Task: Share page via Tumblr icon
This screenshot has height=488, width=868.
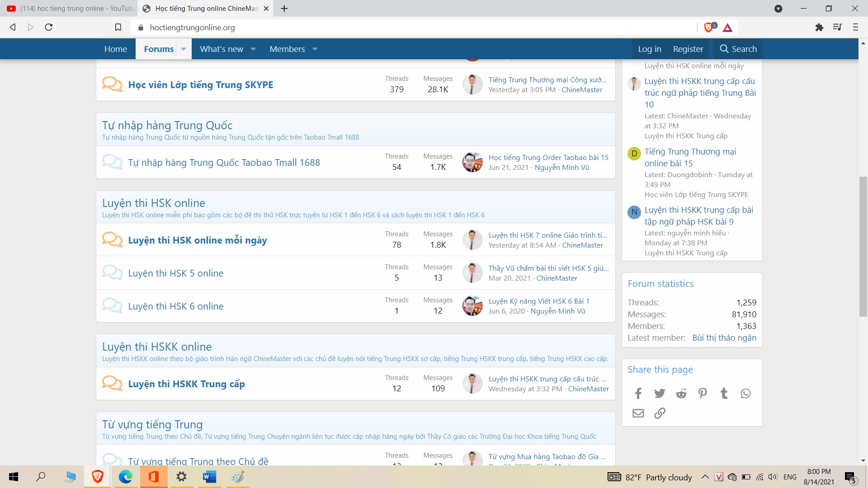Action: coord(724,394)
